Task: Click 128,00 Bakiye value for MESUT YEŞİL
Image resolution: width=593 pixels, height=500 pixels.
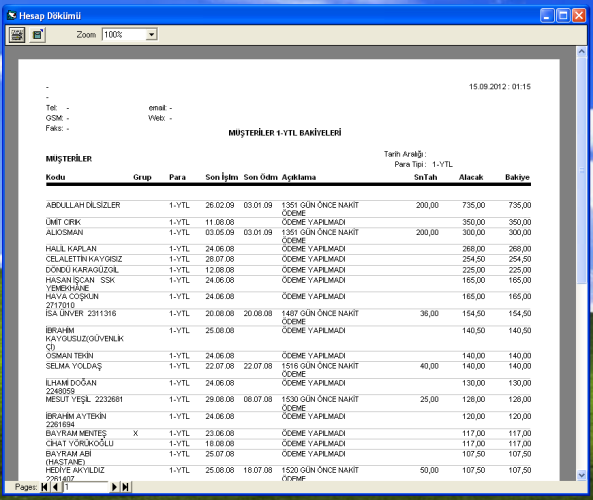Action: [x=520, y=399]
